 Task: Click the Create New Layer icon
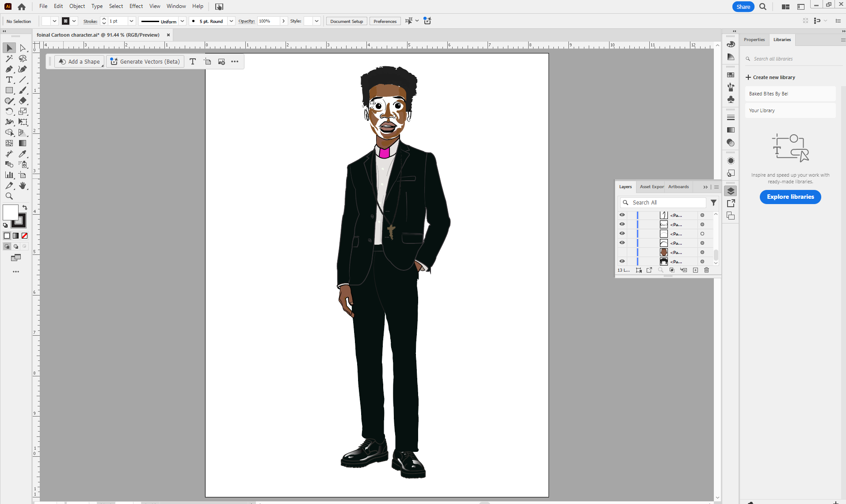696,270
